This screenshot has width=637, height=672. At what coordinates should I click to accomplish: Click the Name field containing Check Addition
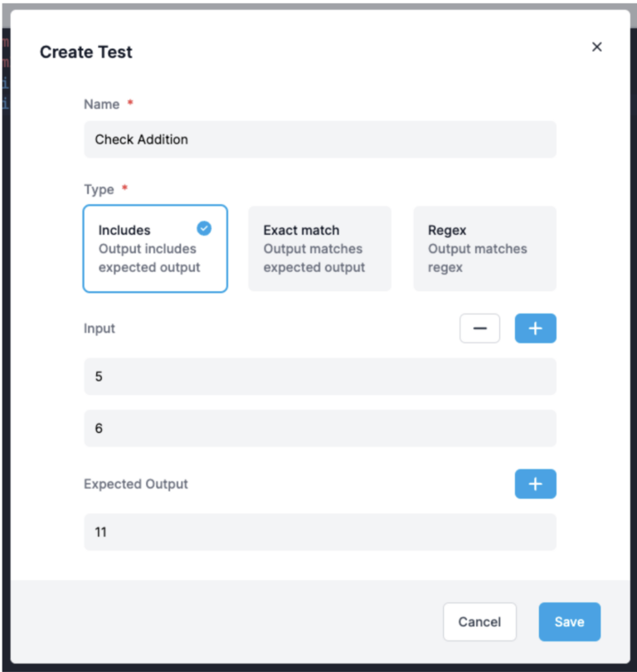pyautogui.click(x=319, y=139)
